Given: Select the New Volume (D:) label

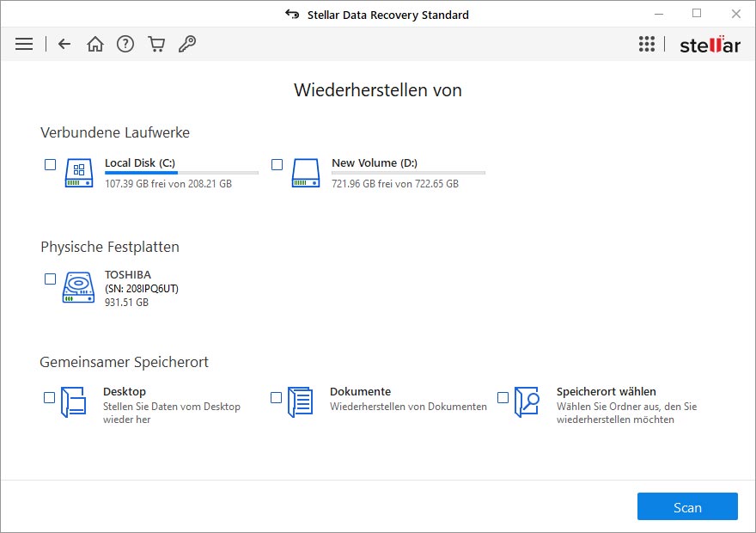Looking at the screenshot, I should pyautogui.click(x=375, y=163).
